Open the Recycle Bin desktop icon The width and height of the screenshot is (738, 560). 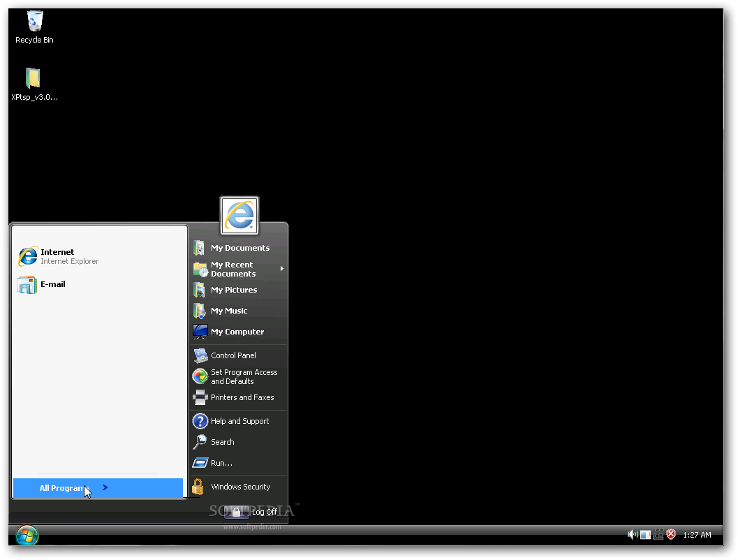click(x=35, y=21)
